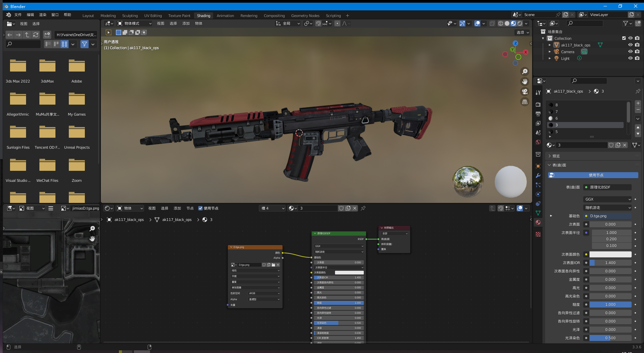Open the Unreal Projects folder
644x353 pixels.
coord(77,137)
